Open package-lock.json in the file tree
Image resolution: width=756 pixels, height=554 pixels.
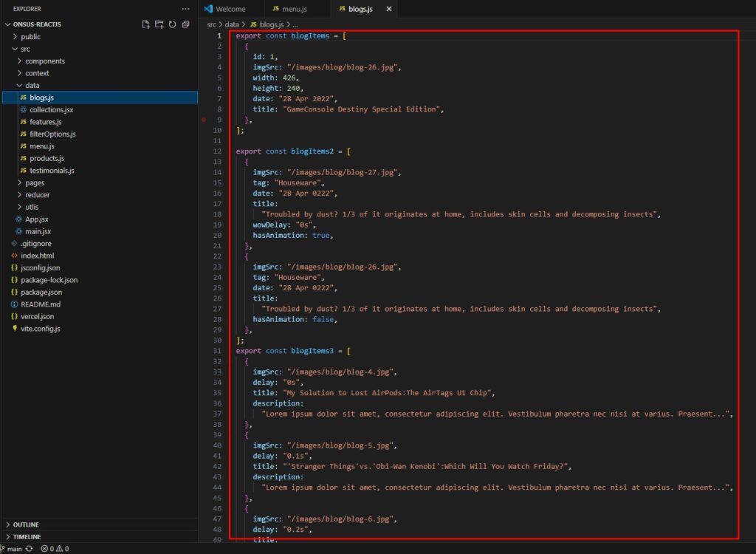pyautogui.click(x=49, y=280)
